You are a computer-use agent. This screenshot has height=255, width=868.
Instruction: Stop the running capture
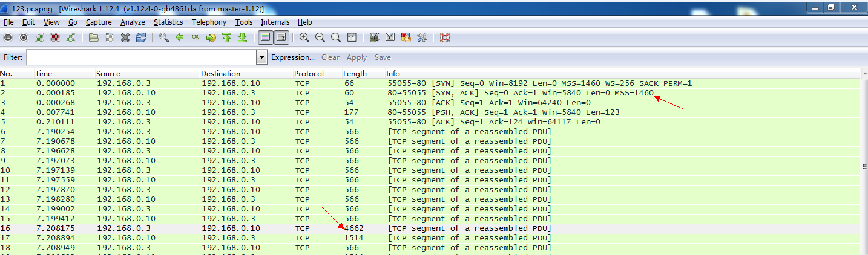click(x=55, y=37)
